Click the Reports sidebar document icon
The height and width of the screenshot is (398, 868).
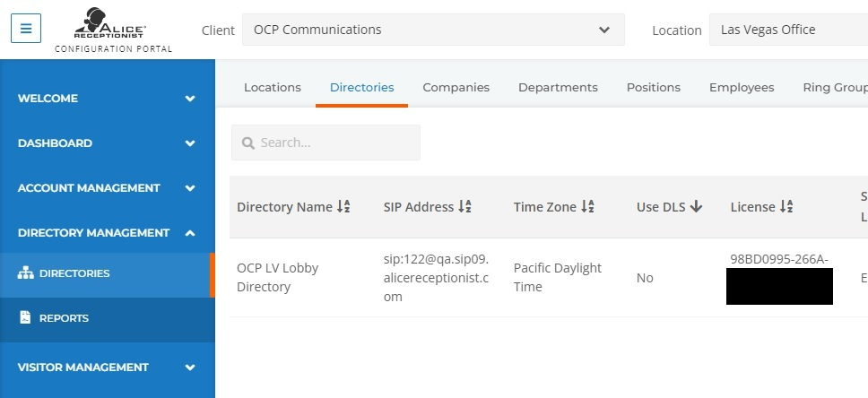tap(25, 317)
